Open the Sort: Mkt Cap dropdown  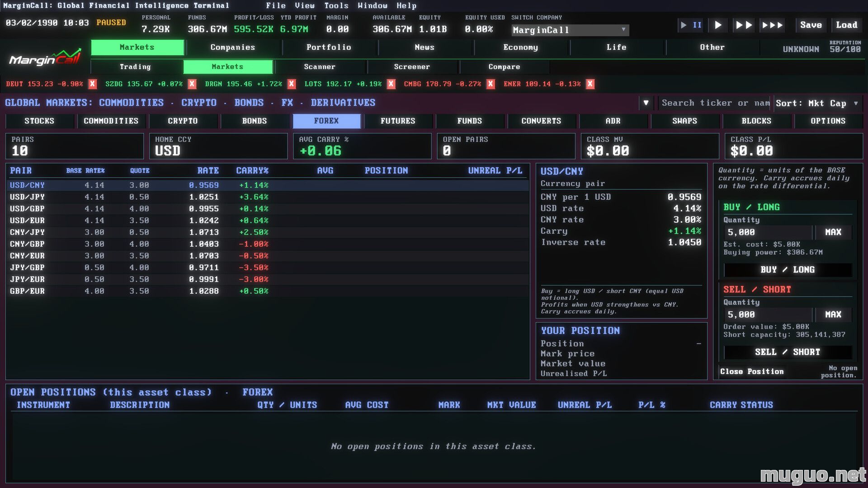click(817, 103)
